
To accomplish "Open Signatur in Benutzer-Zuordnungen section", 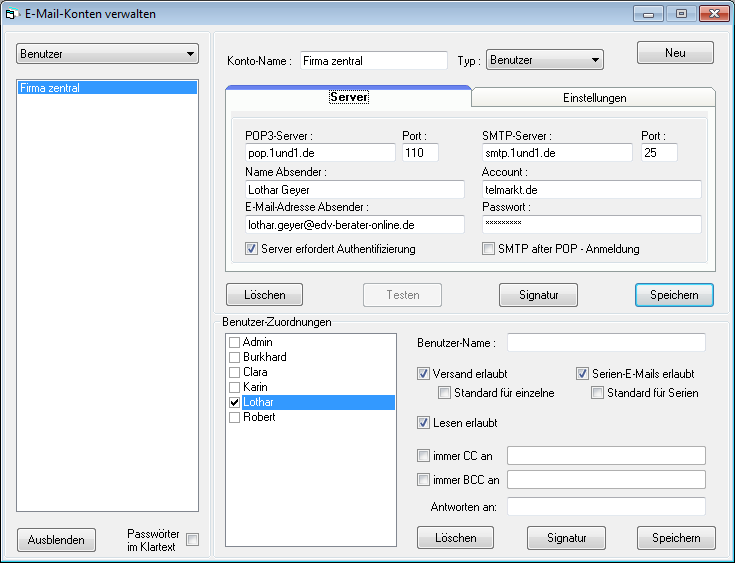I will click(566, 538).
